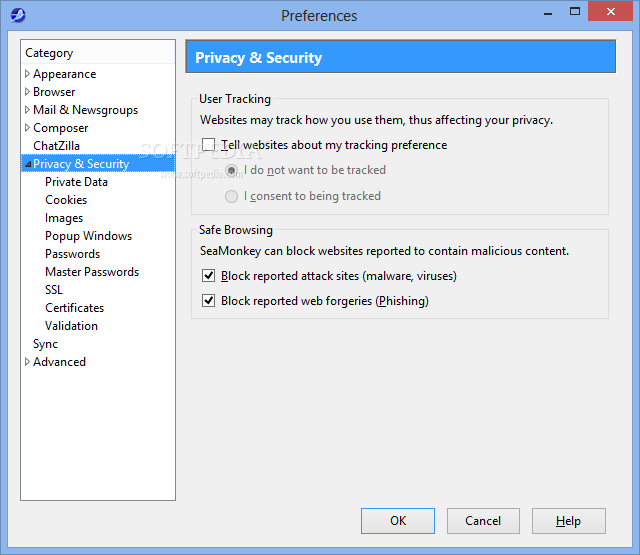Image resolution: width=640 pixels, height=555 pixels.
Task: Expand the Browser category arrow
Action: click(27, 92)
